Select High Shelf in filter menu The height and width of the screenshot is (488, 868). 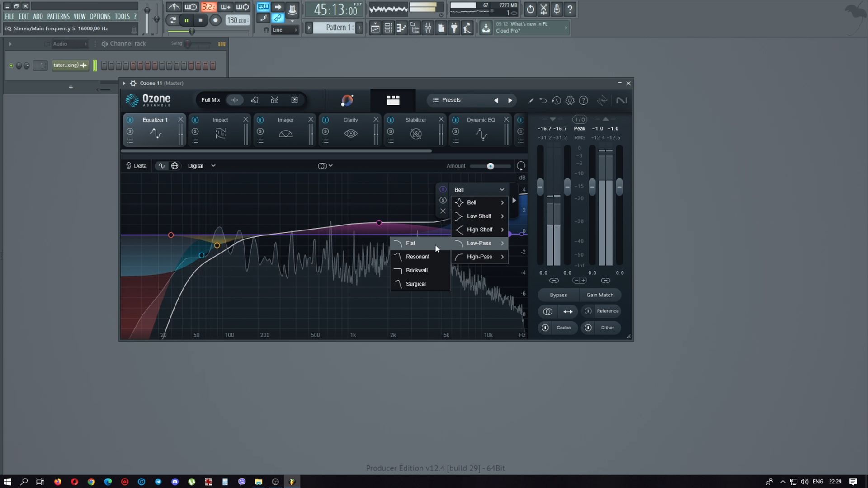coord(479,230)
